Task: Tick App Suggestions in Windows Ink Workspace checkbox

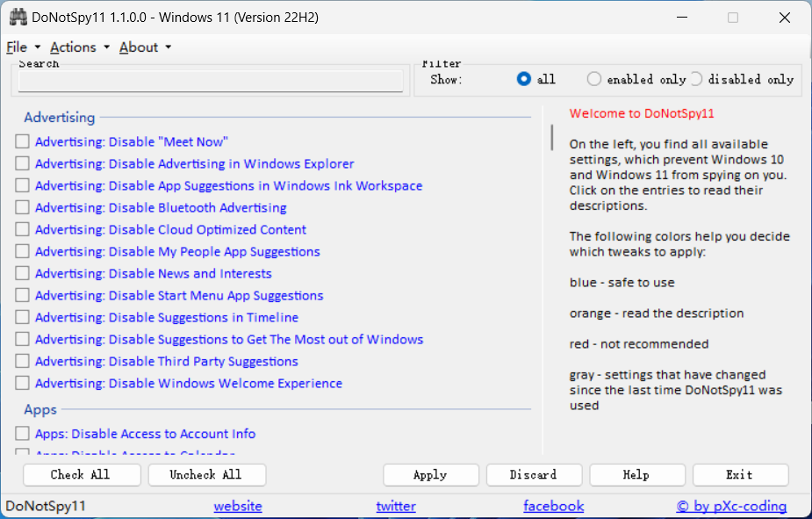Action: [x=22, y=185]
